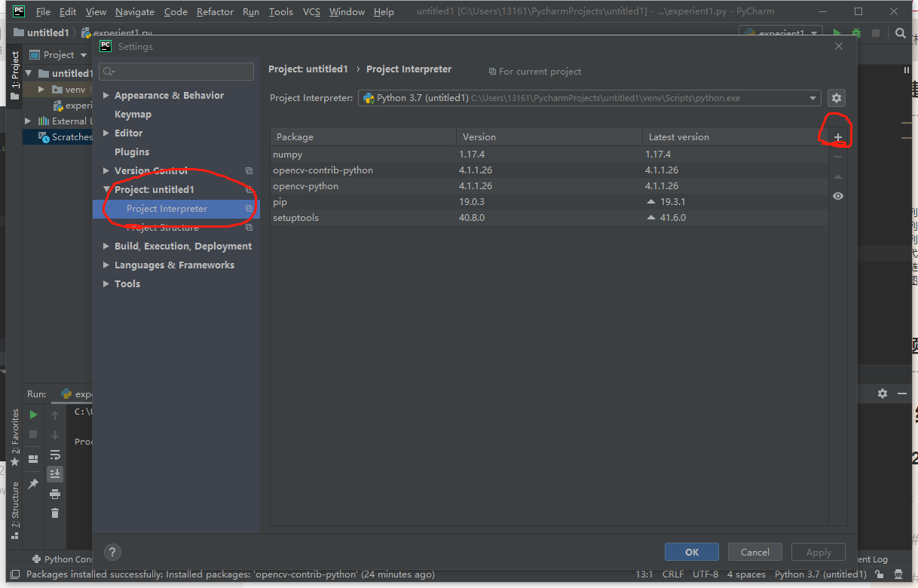Viewport: 918px width, 588px height.
Task: Click the minus icon to uninstall a package
Action: tap(838, 157)
